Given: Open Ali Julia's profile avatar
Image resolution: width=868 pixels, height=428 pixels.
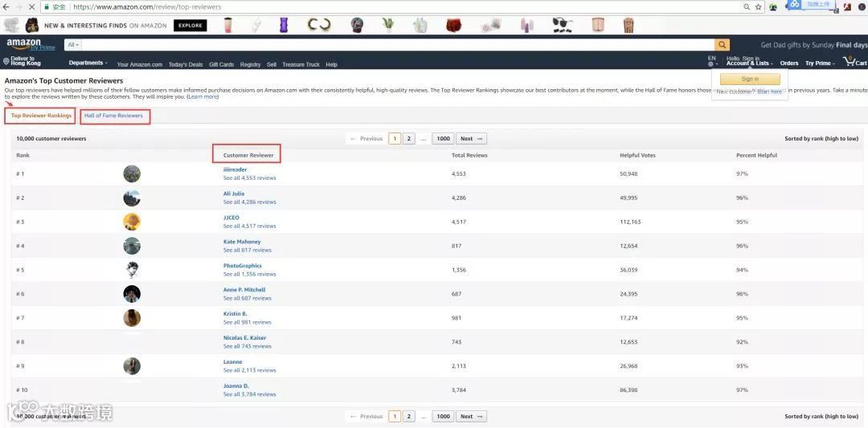Looking at the screenshot, I should pos(132,198).
